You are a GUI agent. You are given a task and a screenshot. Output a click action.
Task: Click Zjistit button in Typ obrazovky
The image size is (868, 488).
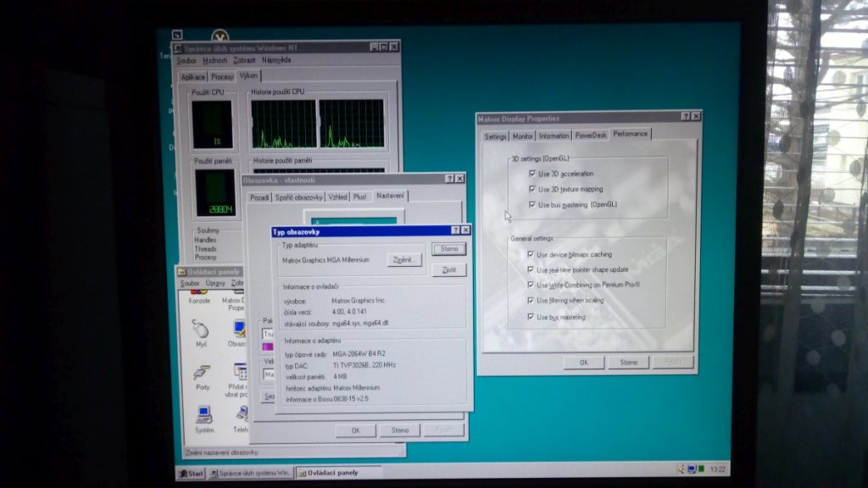[x=449, y=270]
